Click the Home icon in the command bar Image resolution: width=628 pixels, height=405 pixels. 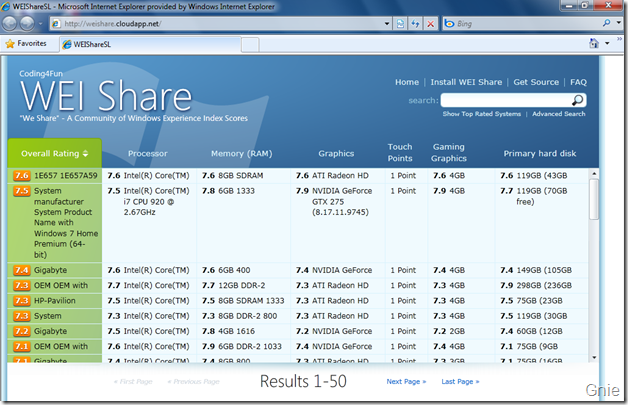pos(594,43)
